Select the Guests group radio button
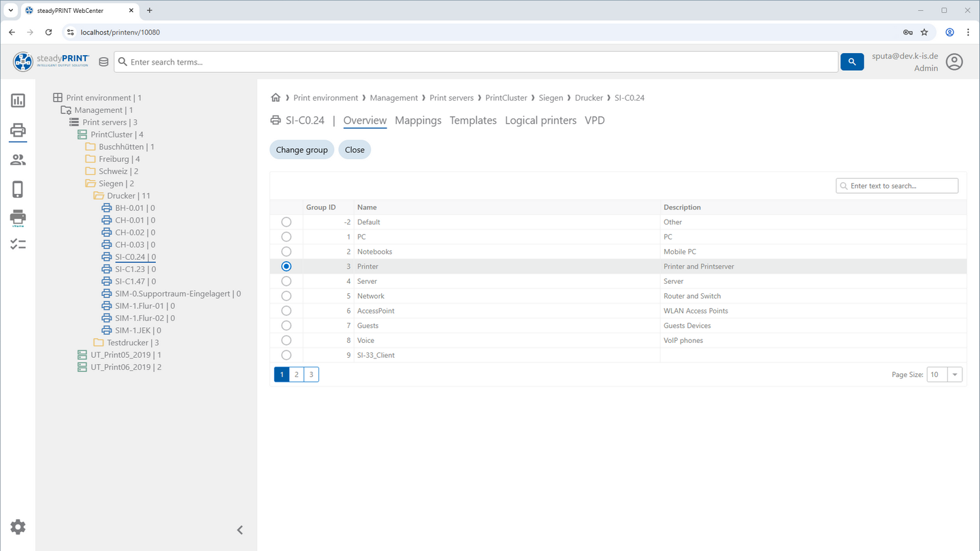980x551 pixels. pyautogui.click(x=286, y=326)
